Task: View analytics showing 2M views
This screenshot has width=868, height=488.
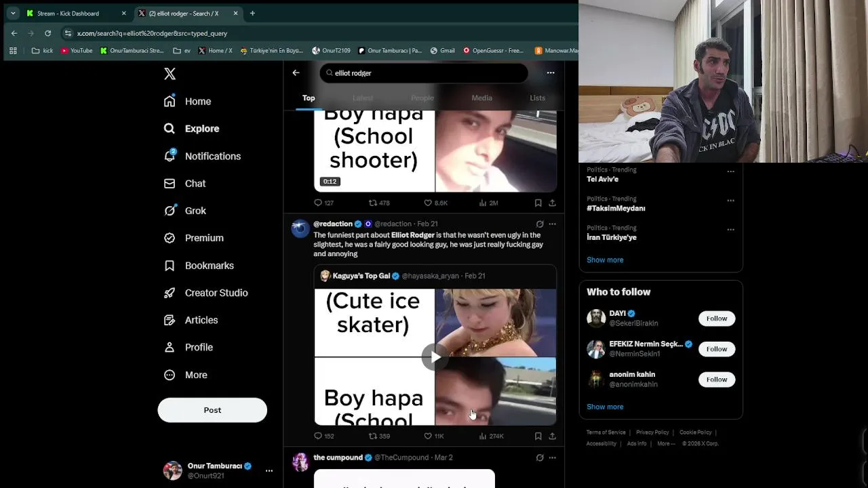Action: pyautogui.click(x=488, y=203)
